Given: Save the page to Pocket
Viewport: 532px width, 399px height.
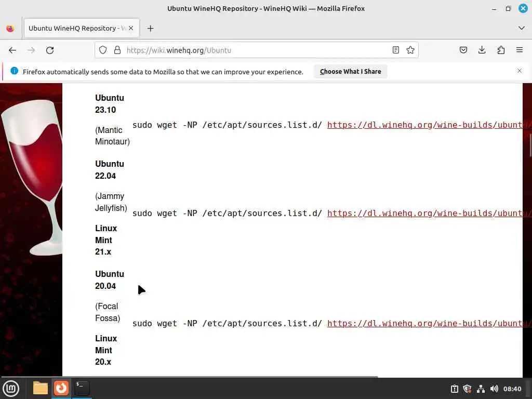Looking at the screenshot, I should [463, 50].
